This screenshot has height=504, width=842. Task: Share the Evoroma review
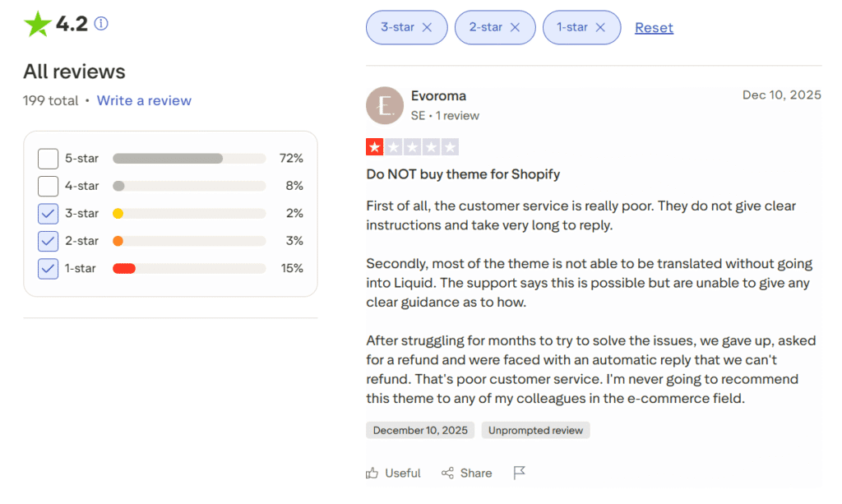click(466, 473)
